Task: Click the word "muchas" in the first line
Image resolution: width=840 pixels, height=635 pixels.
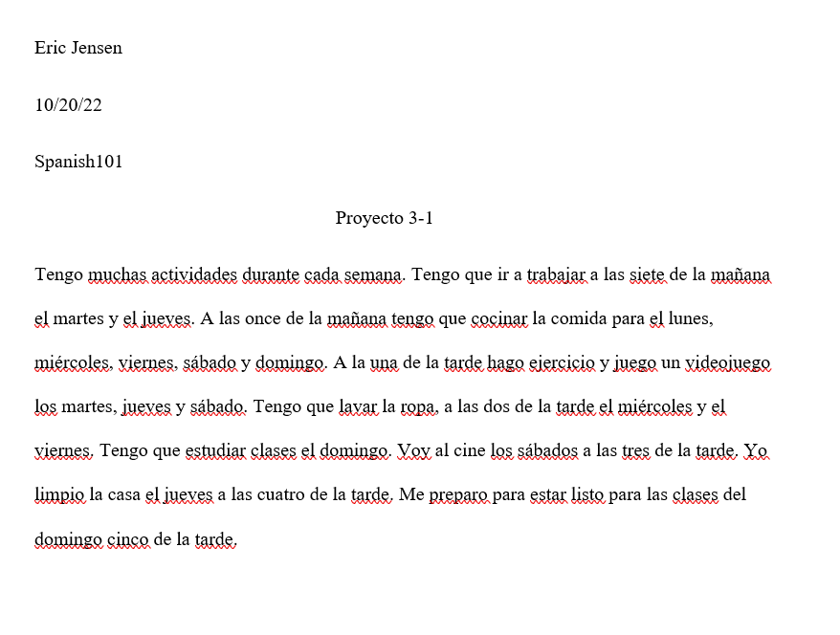Action: [x=117, y=274]
